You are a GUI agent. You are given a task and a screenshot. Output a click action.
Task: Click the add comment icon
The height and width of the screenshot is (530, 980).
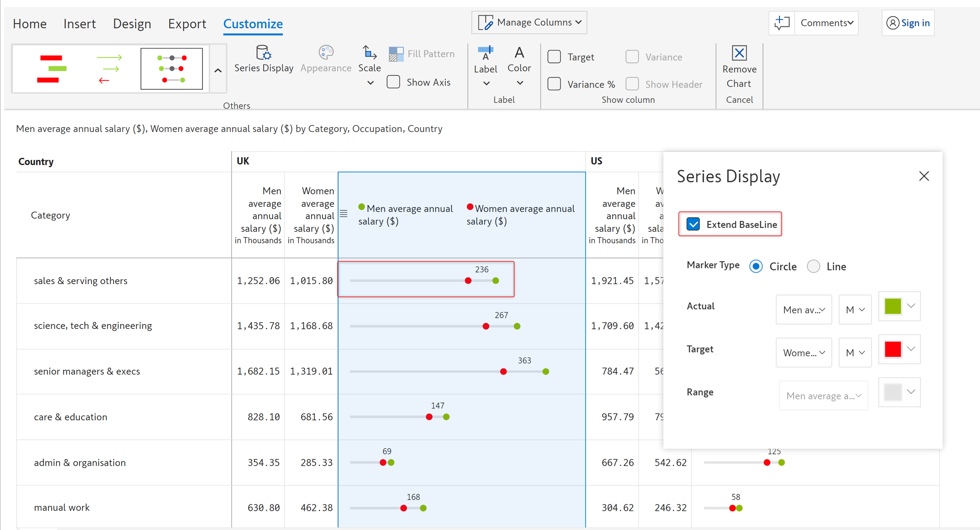click(782, 23)
